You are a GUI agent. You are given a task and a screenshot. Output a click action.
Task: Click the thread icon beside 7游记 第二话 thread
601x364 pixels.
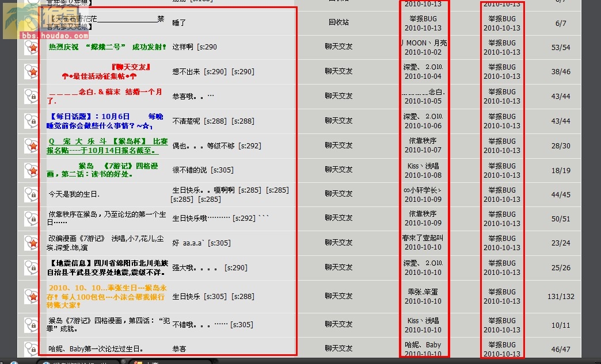(x=32, y=170)
